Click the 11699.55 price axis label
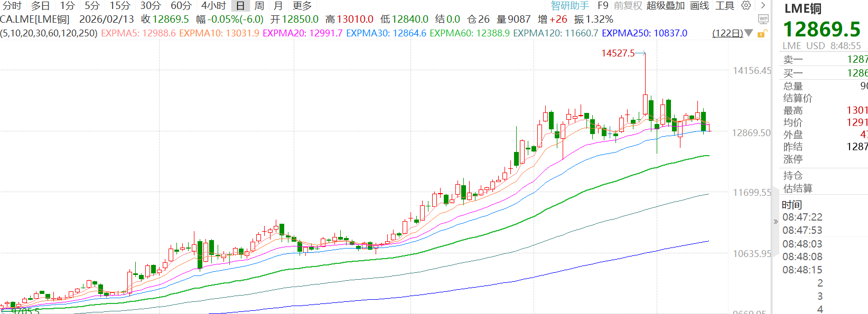The image size is (868, 314). 752,193
